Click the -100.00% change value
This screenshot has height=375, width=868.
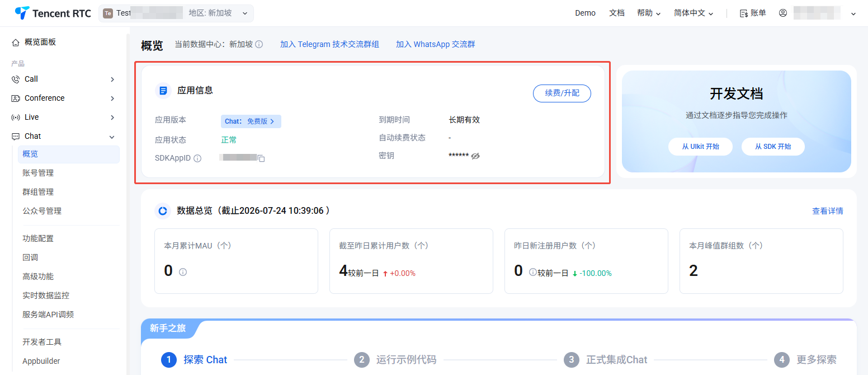[x=596, y=274]
